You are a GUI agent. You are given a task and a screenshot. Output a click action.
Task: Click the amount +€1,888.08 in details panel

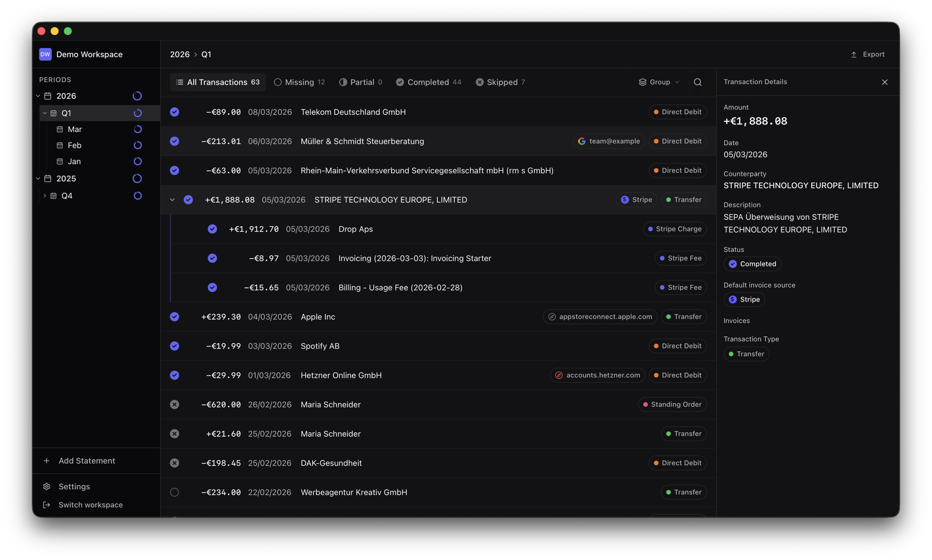pyautogui.click(x=755, y=121)
